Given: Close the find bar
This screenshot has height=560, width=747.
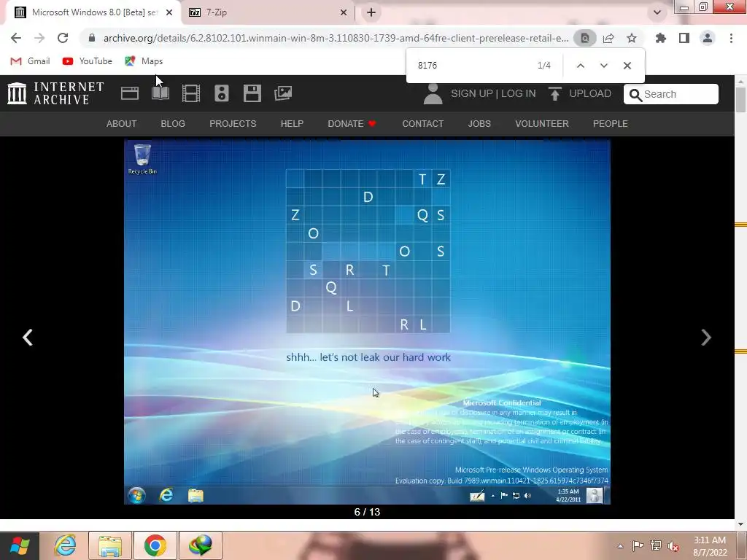Looking at the screenshot, I should [x=627, y=65].
